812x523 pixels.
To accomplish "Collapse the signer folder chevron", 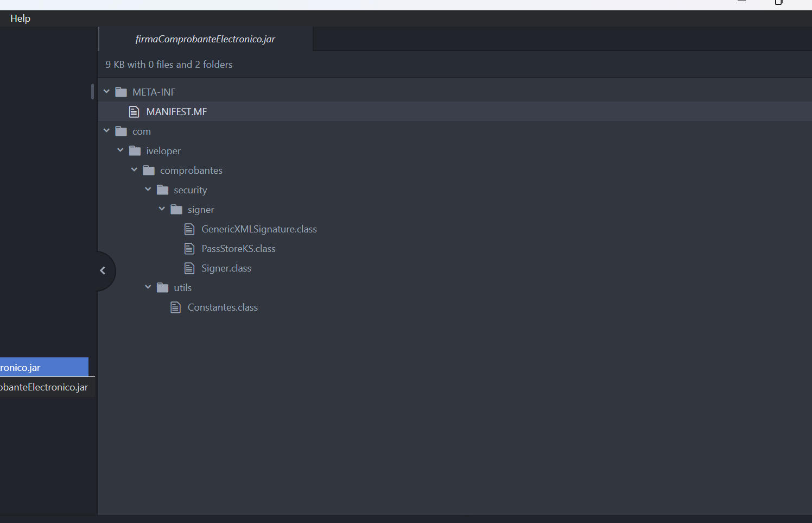I will tap(162, 209).
